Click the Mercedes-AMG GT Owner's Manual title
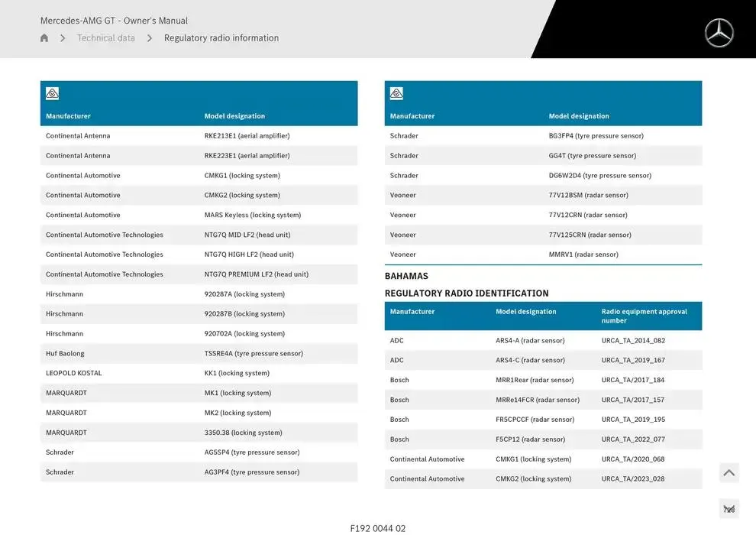The image size is (756, 535). point(114,21)
